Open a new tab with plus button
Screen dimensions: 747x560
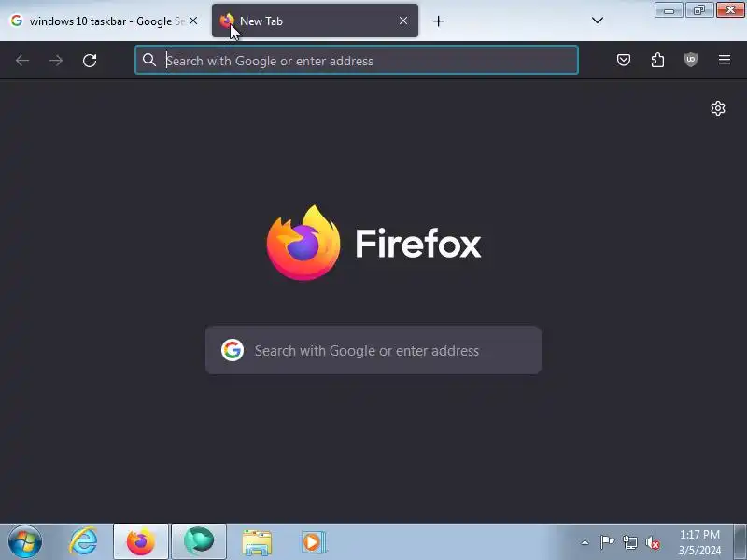click(438, 21)
